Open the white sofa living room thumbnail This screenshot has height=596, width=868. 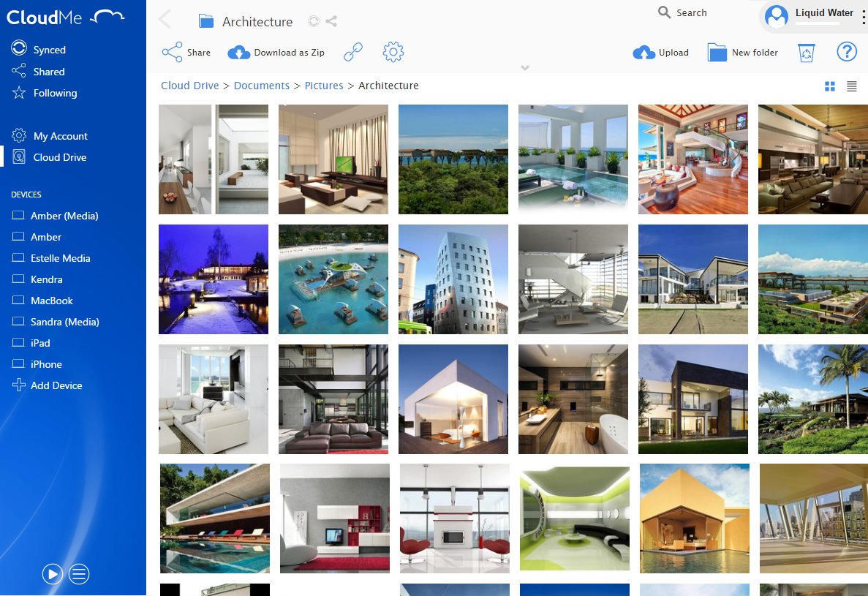tap(214, 399)
